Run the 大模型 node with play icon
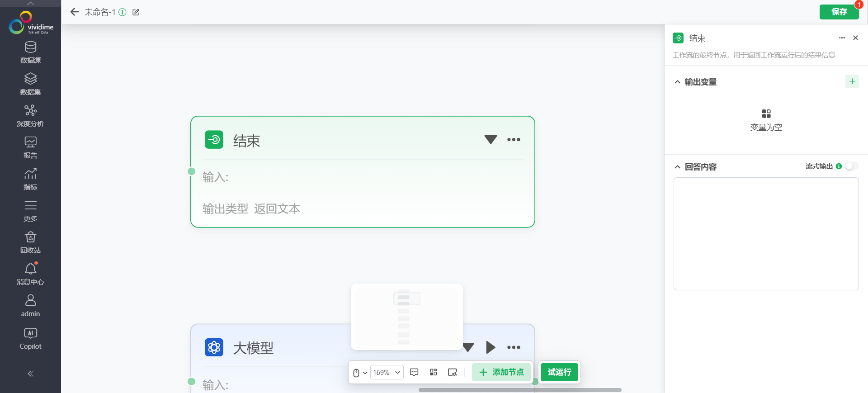 [x=491, y=347]
